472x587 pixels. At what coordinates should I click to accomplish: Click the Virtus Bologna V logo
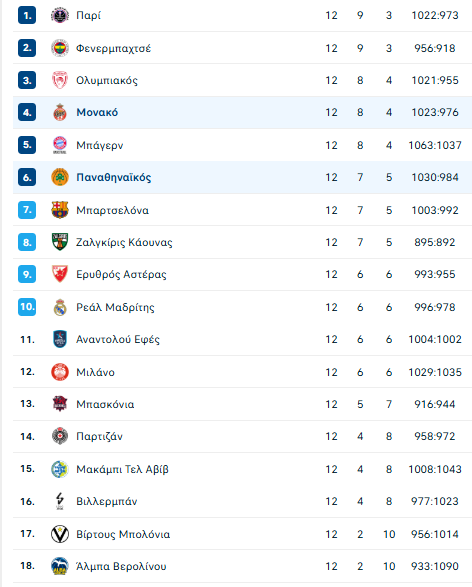click(x=60, y=534)
